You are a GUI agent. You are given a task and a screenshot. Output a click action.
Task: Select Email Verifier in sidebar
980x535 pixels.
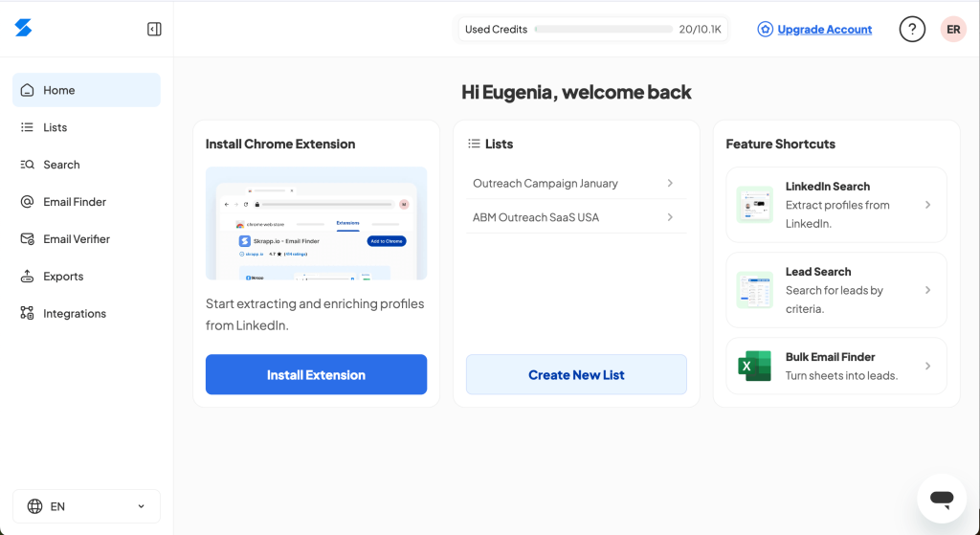tap(86, 238)
